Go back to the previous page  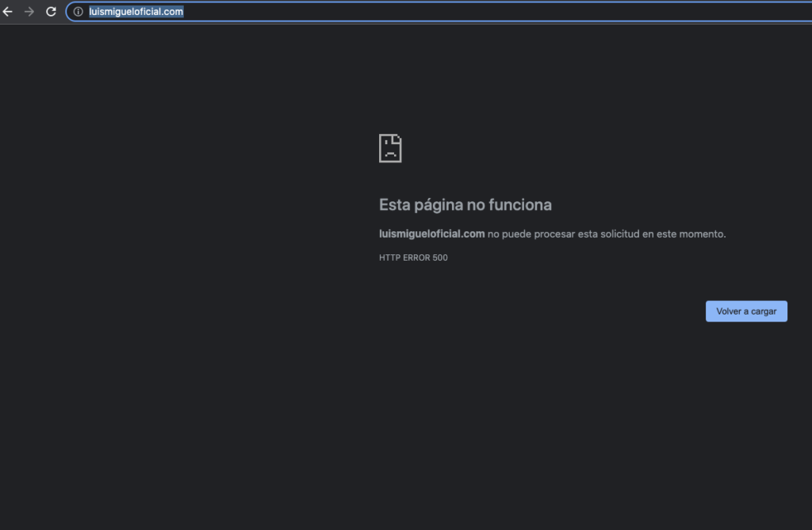(x=9, y=12)
